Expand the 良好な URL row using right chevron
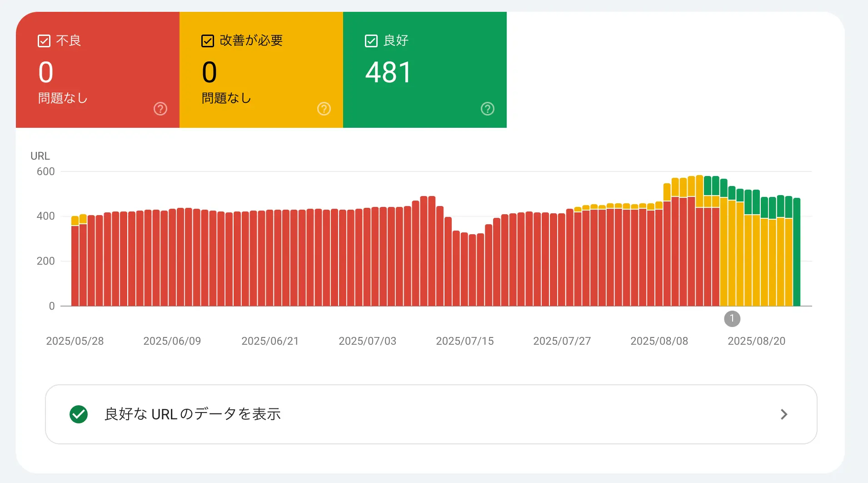Image resolution: width=868 pixels, height=483 pixels. 784,414
